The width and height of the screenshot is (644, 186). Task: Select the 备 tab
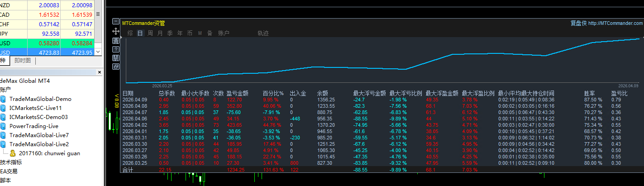point(210,33)
